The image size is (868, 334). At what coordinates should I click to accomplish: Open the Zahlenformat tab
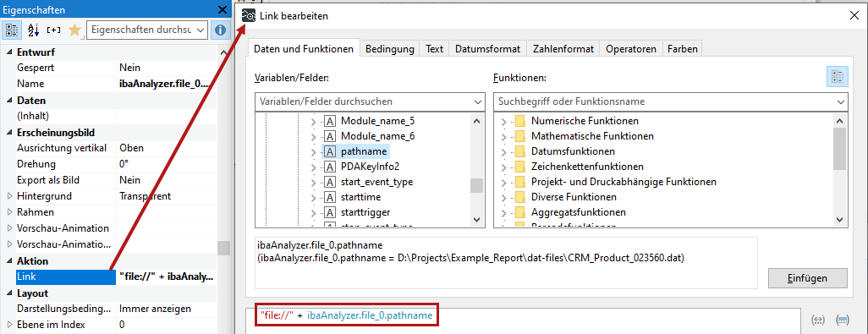563,49
